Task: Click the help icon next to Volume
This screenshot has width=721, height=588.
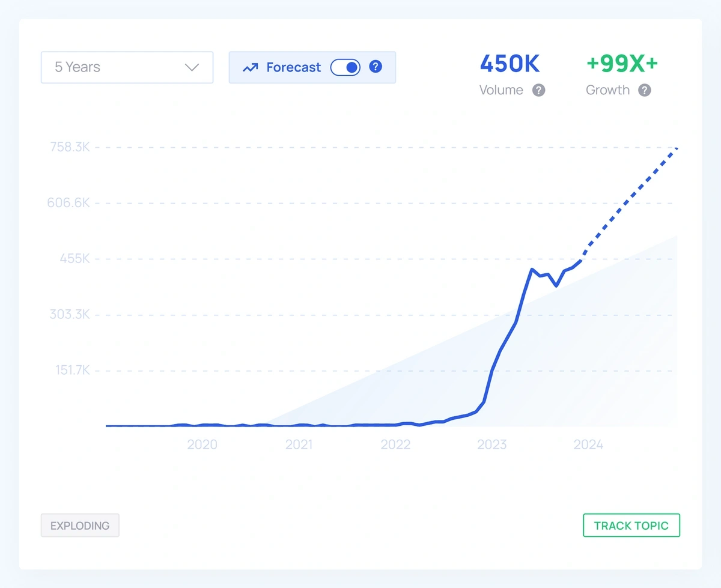Action: [539, 90]
